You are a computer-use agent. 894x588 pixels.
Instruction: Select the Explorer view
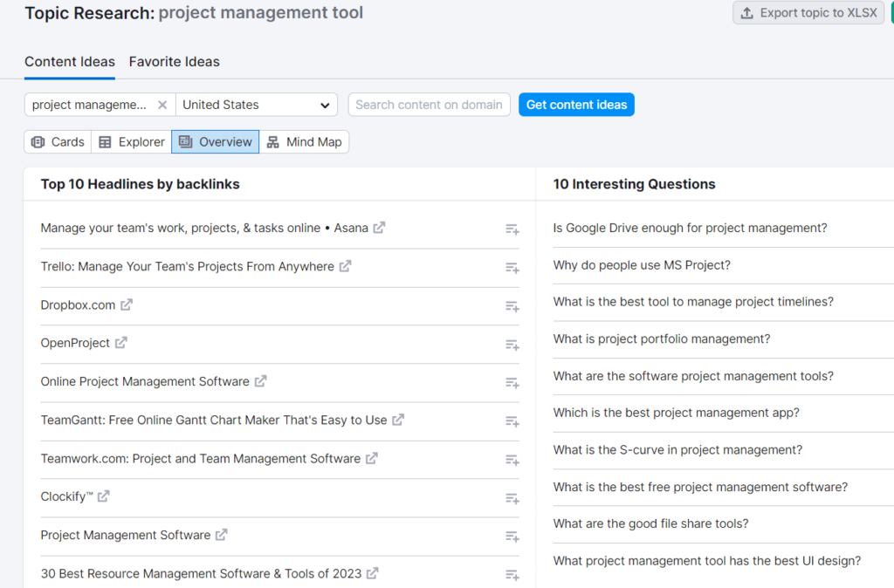132,142
